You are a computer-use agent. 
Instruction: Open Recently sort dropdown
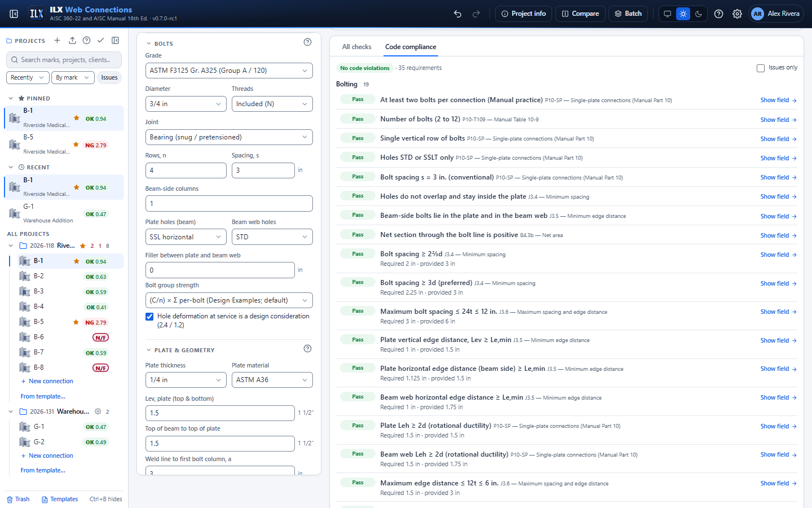tap(28, 77)
